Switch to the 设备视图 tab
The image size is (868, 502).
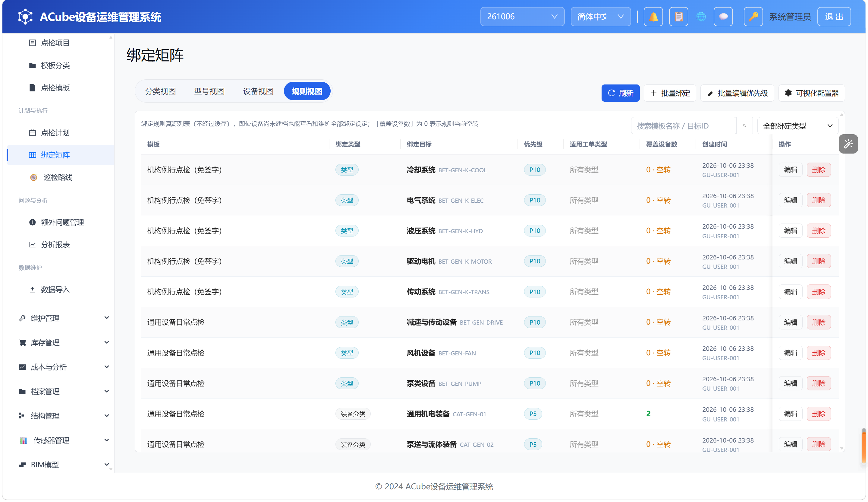click(258, 91)
